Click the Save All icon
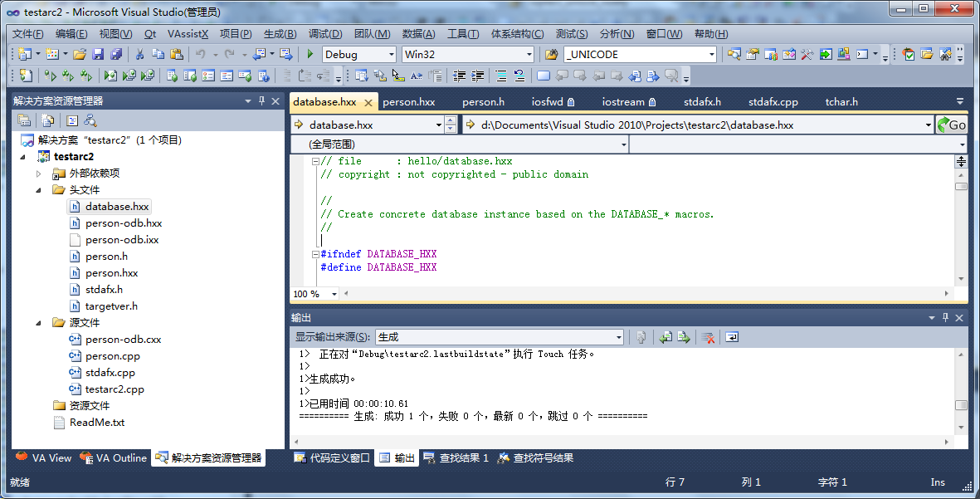The height and width of the screenshot is (499, 980). pos(116,55)
